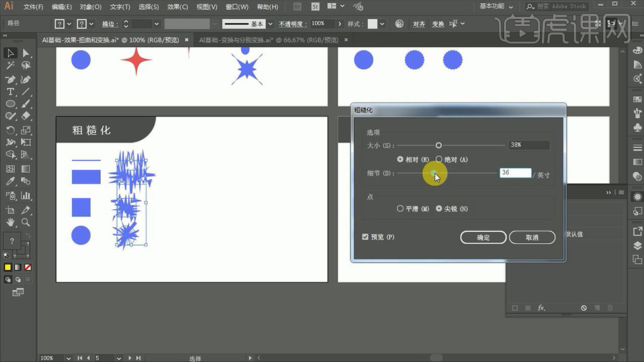Select the Rotate tool
Screen dimensions: 644x362
coord(11,130)
